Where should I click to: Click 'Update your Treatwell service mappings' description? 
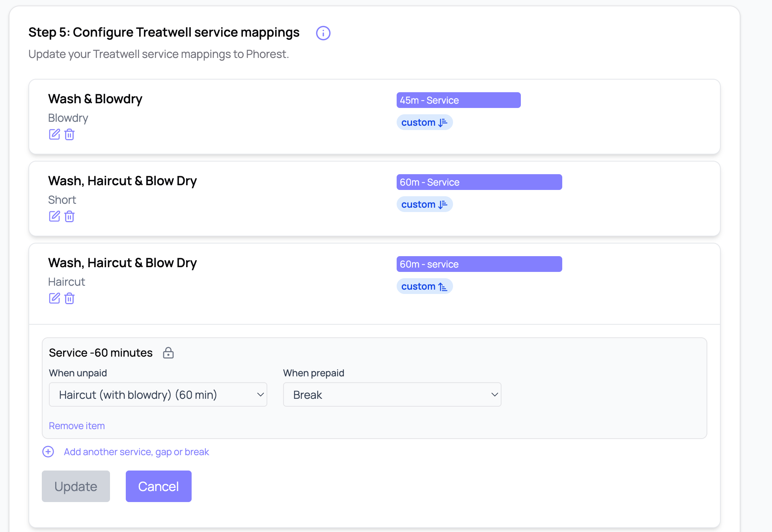tap(159, 54)
